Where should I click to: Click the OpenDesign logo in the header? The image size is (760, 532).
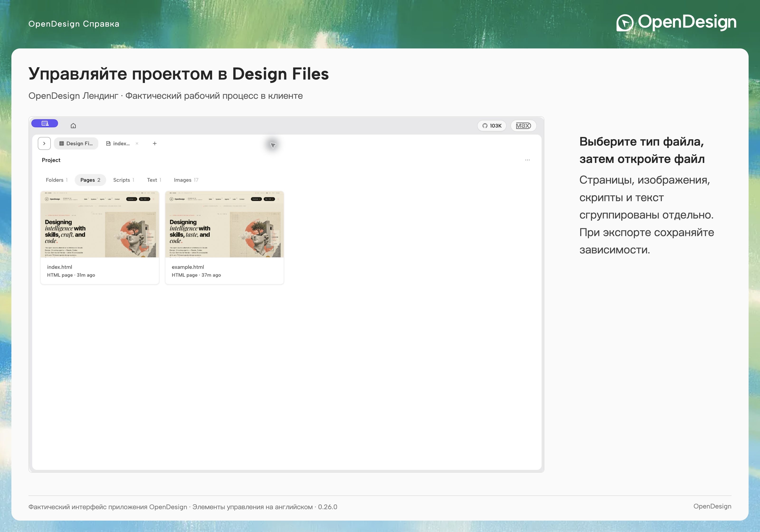click(676, 23)
